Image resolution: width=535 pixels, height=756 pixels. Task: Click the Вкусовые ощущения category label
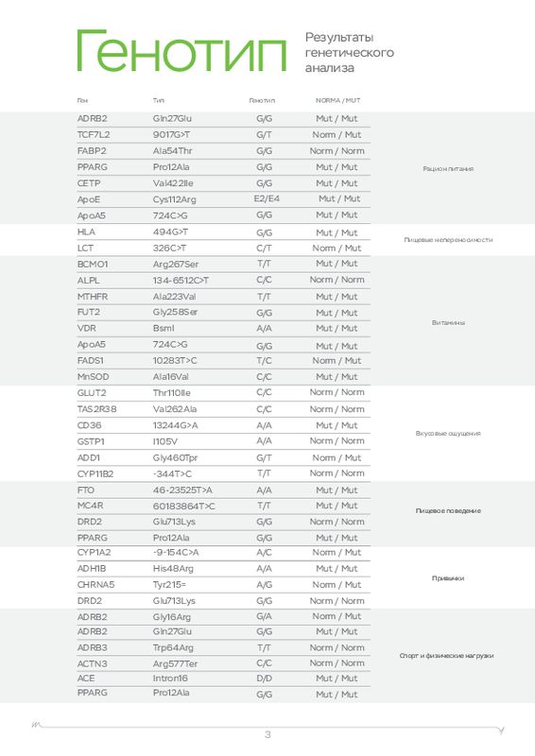click(x=448, y=434)
